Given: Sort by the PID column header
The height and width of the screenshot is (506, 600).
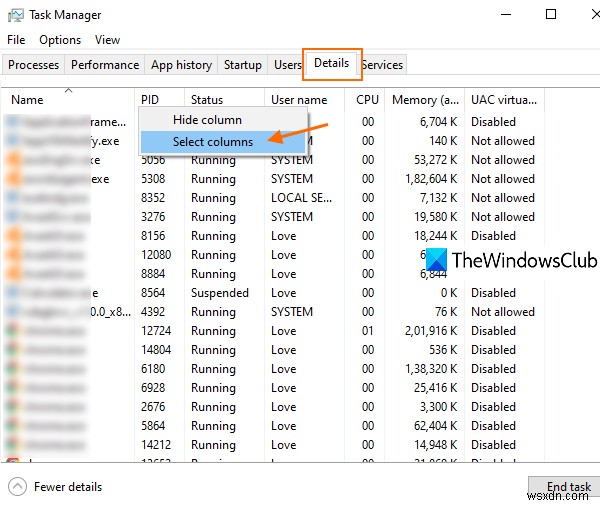Looking at the screenshot, I should tap(159, 100).
